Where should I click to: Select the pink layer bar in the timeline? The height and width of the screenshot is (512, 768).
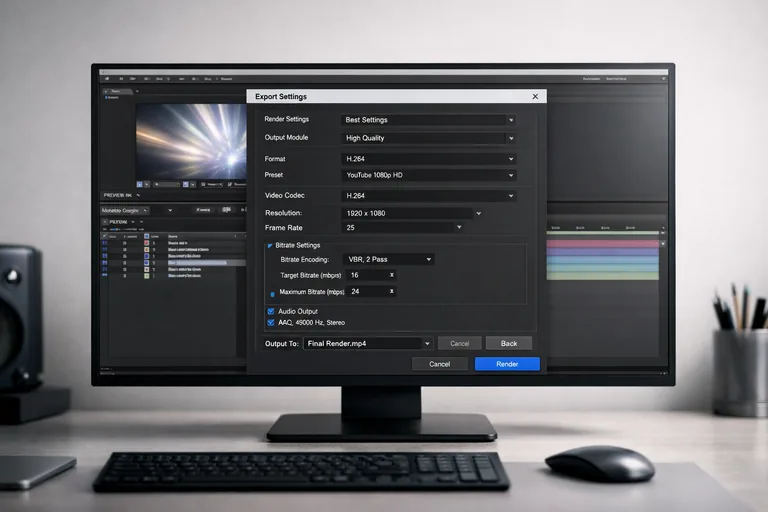[603, 243]
